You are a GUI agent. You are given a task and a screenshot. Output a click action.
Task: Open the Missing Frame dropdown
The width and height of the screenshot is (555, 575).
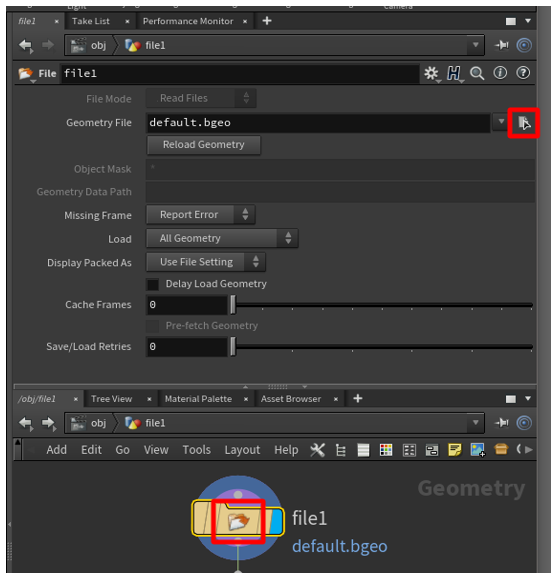201,215
